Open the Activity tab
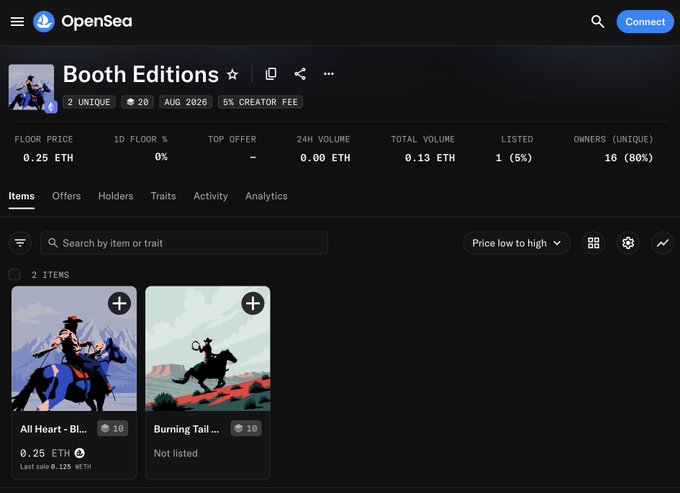680x493 pixels. [x=210, y=196]
